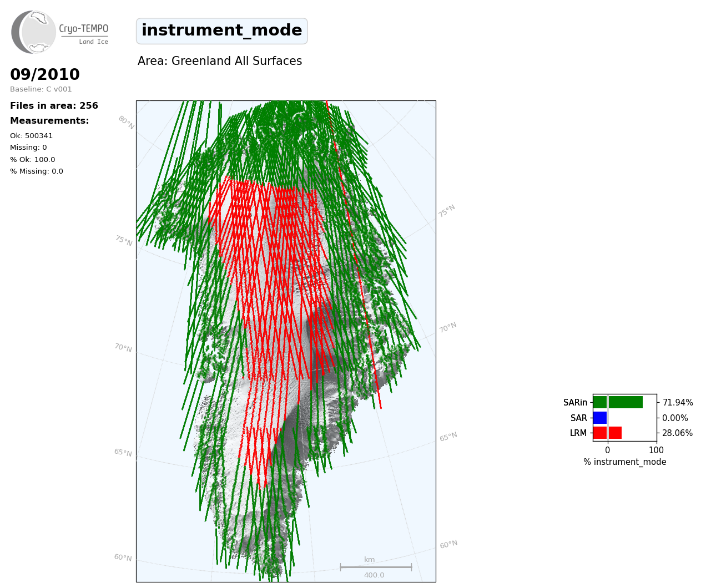Image resolution: width=706 pixels, height=588 pixels.
Task: Click the 'Area: Greenland All Surfaces' subtitle
Action: click(220, 61)
